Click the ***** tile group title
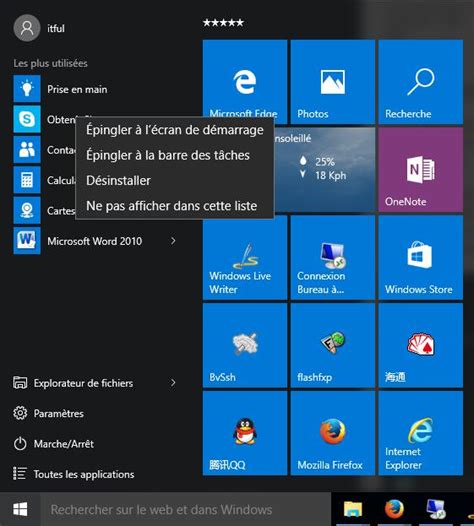The image size is (474, 526). (x=223, y=23)
